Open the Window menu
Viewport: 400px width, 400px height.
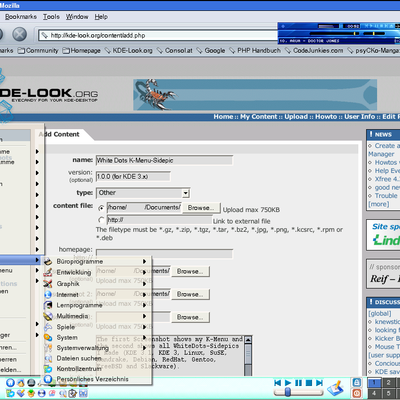(x=77, y=17)
